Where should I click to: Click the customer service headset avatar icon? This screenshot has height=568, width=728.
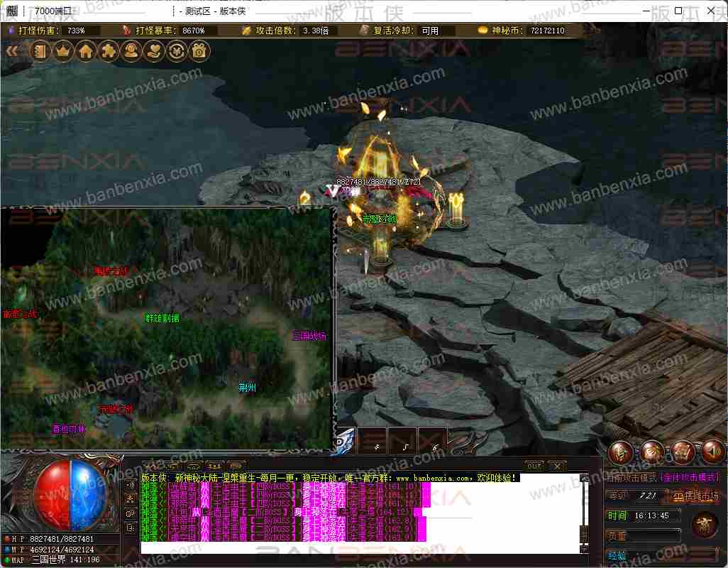[x=131, y=50]
